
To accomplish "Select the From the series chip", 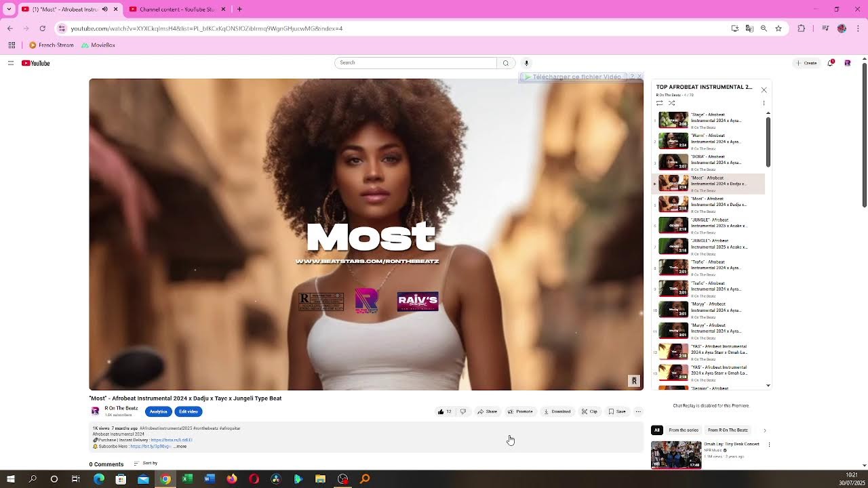I will (684, 430).
